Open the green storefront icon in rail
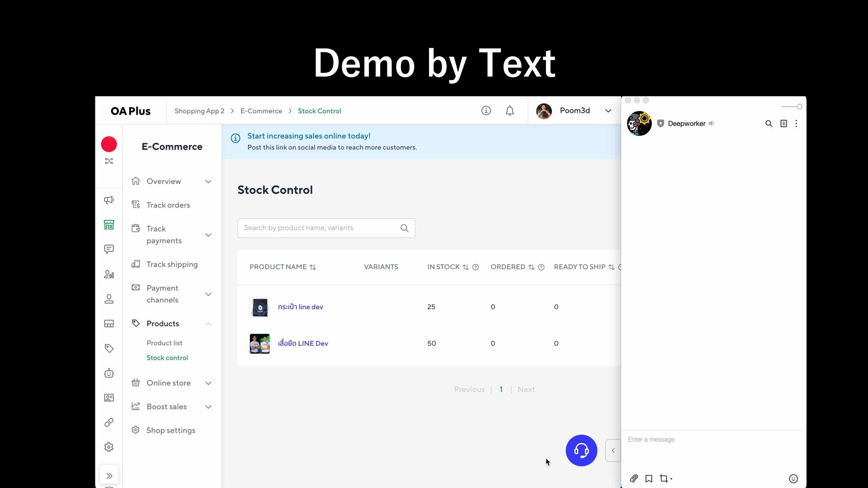The width and height of the screenshot is (868, 488). click(109, 225)
